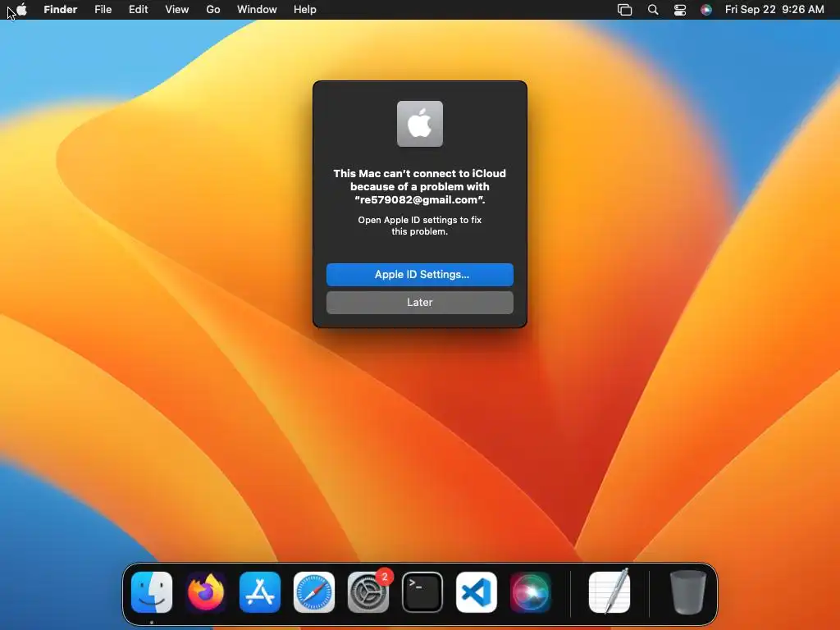
Task: Open the App Store from the Dock
Action: click(260, 592)
